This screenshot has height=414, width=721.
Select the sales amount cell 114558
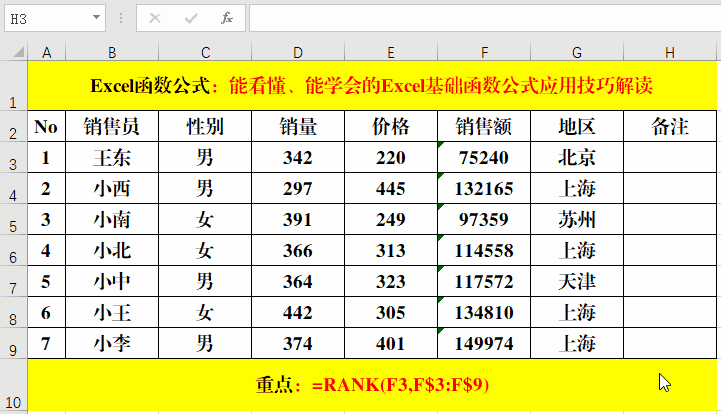point(484,250)
